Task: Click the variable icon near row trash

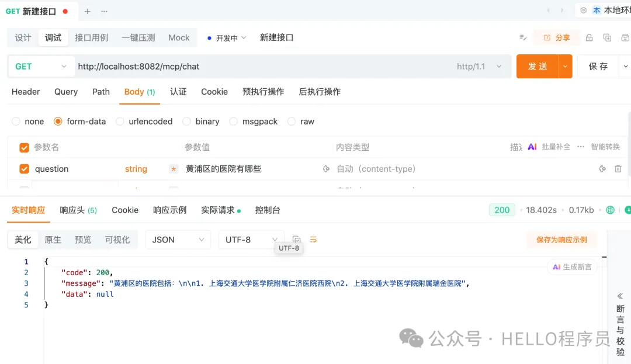Action: click(x=602, y=169)
